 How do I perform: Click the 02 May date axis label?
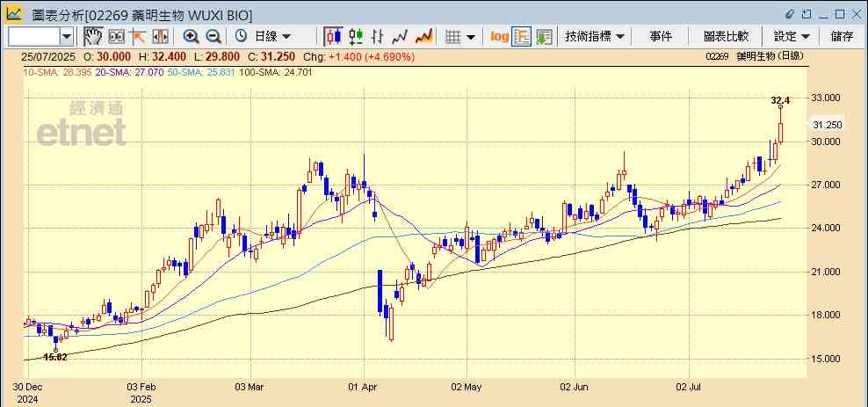[467, 387]
